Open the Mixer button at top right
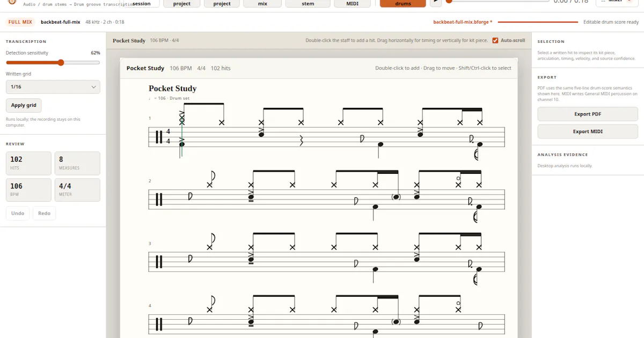The image size is (644, 338). pyautogui.click(x=617, y=2)
